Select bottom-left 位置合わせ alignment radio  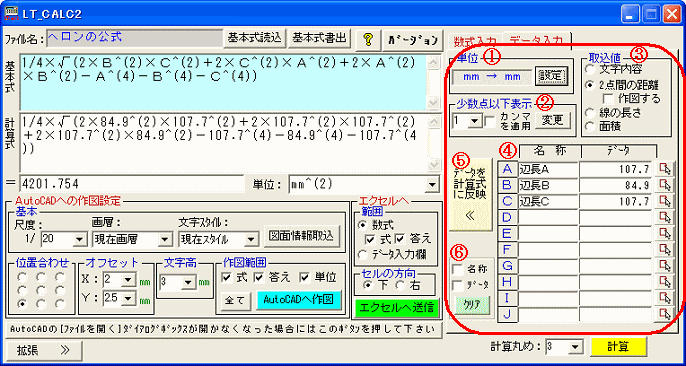(22, 303)
